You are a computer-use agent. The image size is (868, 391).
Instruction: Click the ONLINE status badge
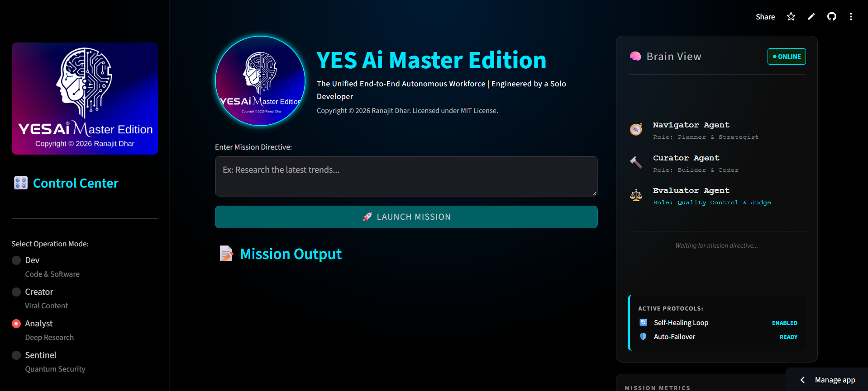coord(787,57)
